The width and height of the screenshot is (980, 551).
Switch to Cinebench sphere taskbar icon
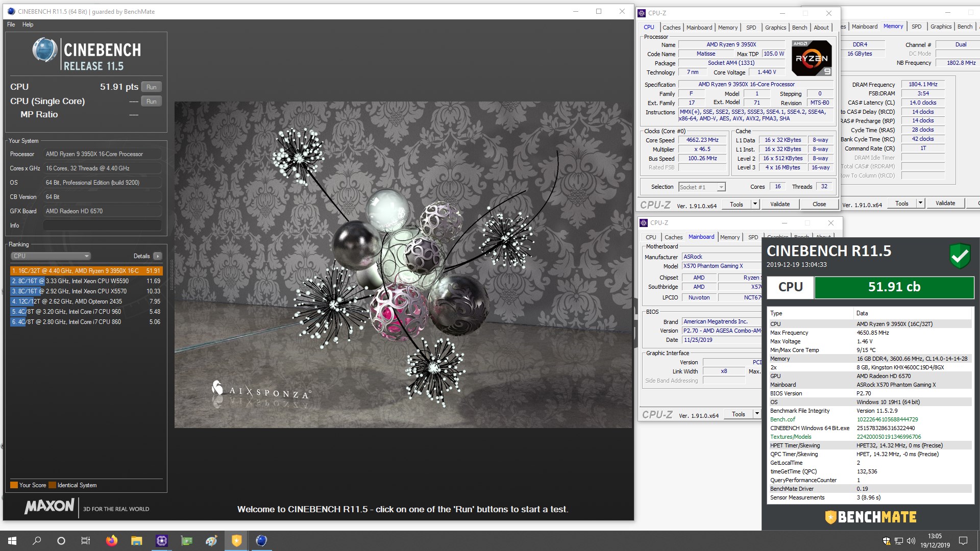pyautogui.click(x=261, y=541)
